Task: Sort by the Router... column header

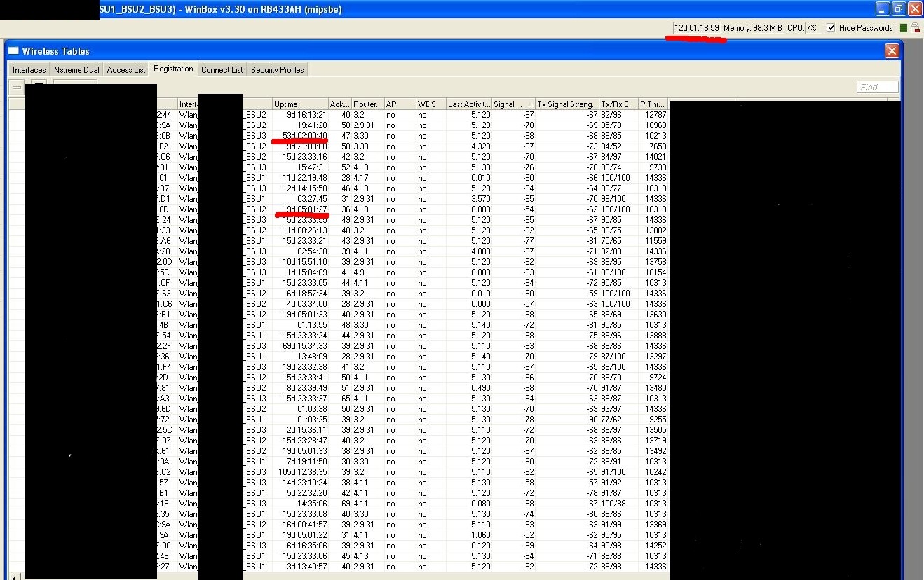Action: tap(367, 104)
